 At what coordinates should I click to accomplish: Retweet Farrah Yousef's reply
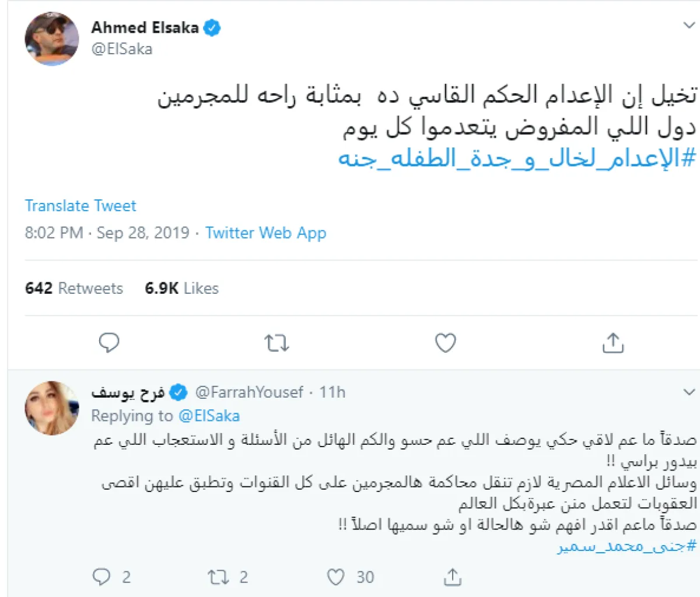[219, 577]
